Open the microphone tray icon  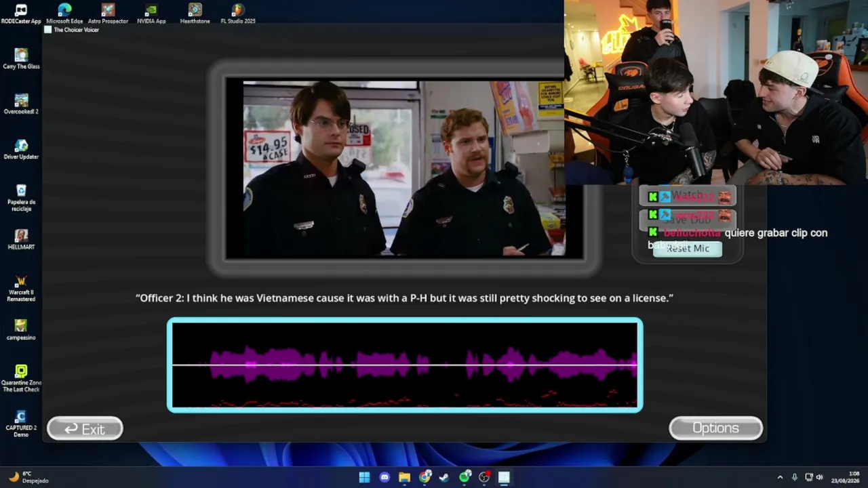coord(794,477)
